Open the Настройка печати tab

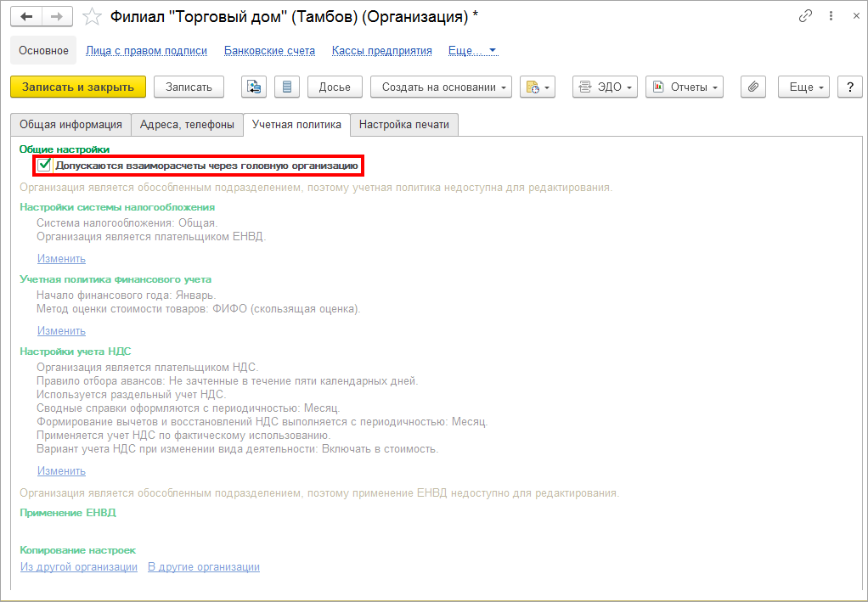pos(404,125)
